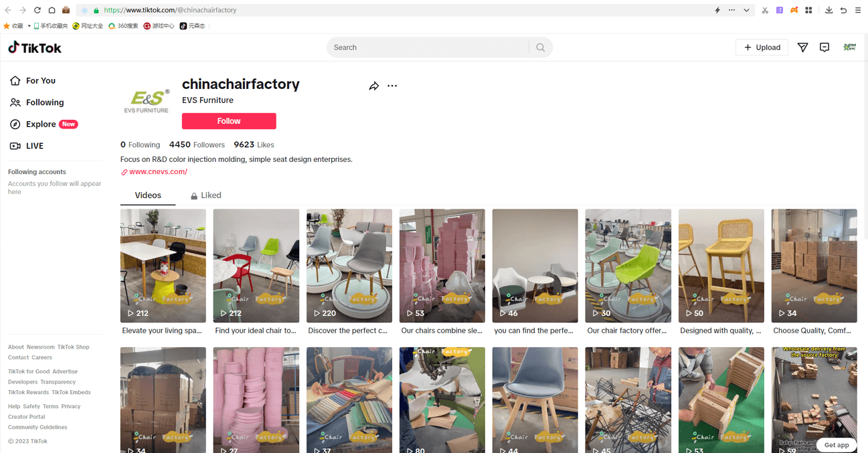Switch to the Liked tab
This screenshot has width=868, height=453.
[x=205, y=195]
